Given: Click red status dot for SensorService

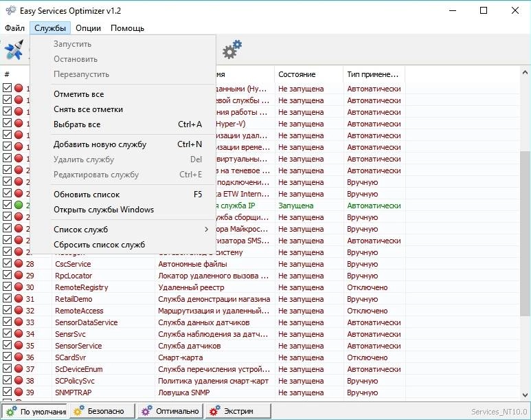Looking at the screenshot, I should tap(19, 346).
